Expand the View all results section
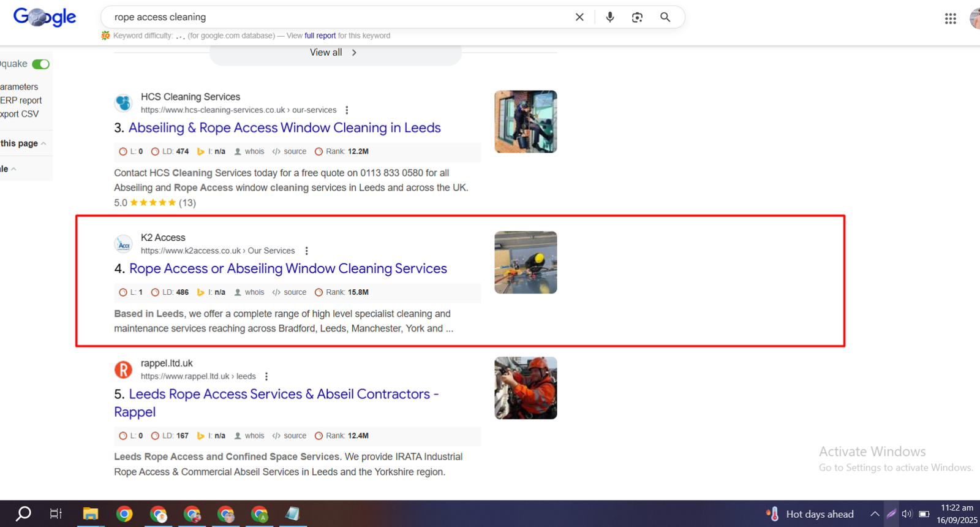980x527 pixels. (334, 53)
